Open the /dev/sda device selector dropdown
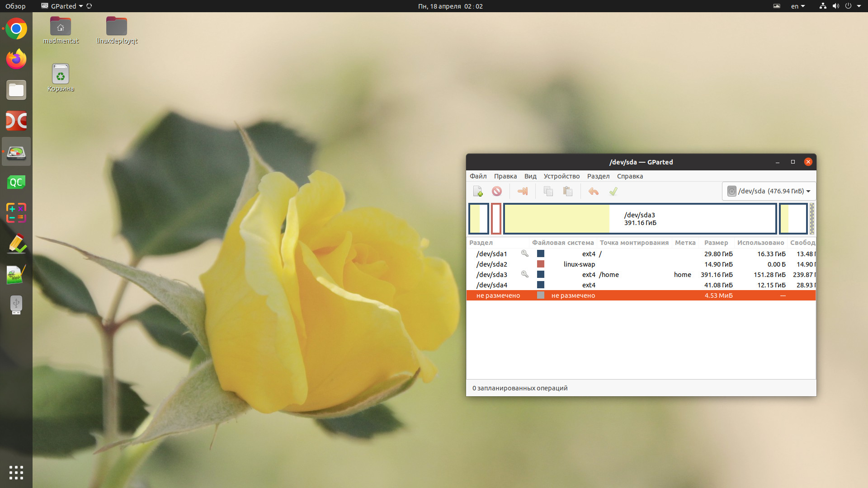This screenshot has height=488, width=868. coord(769,191)
